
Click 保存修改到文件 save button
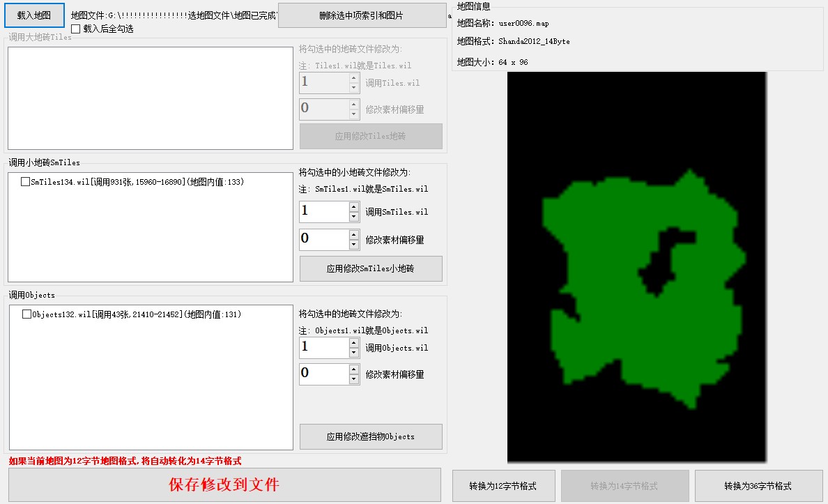tap(224, 485)
